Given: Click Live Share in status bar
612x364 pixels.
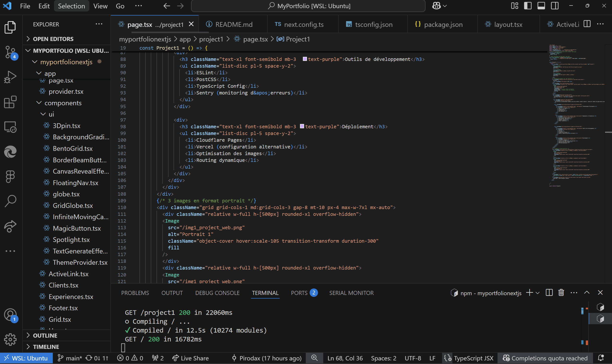Looking at the screenshot, I should pos(191,358).
